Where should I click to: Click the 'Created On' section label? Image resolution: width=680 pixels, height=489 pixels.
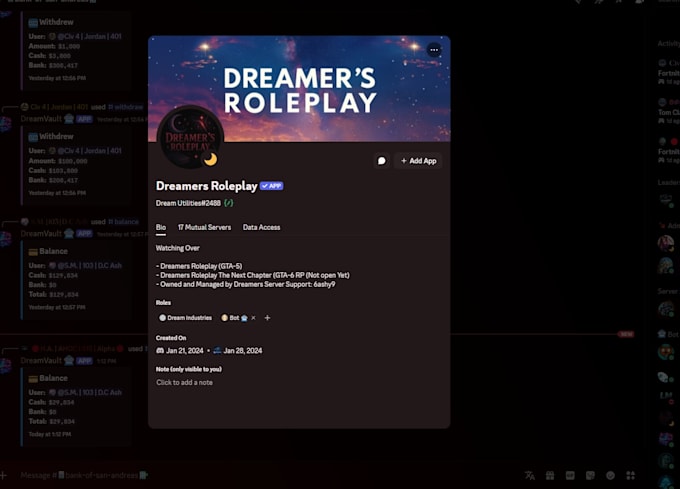[171, 338]
